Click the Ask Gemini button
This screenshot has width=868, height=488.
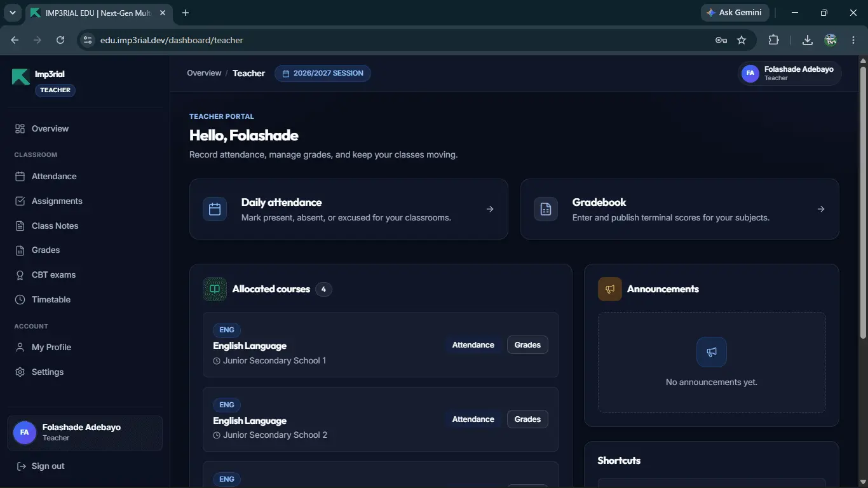pyautogui.click(x=735, y=13)
